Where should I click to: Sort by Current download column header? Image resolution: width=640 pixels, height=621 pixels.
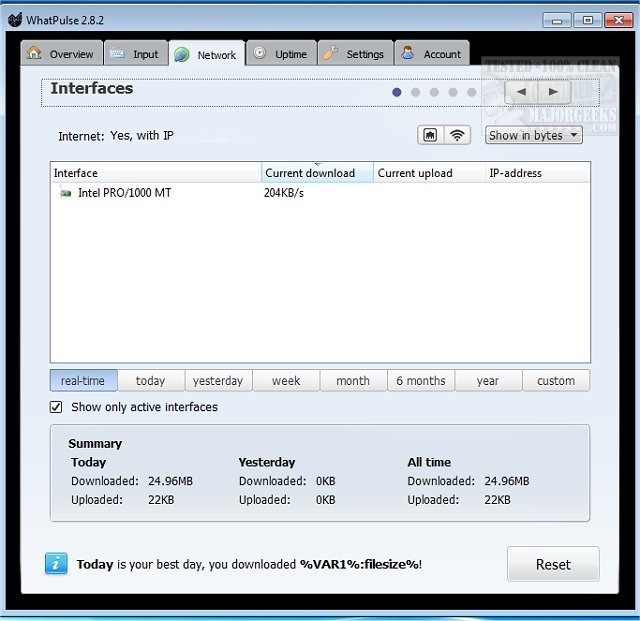pos(317,173)
